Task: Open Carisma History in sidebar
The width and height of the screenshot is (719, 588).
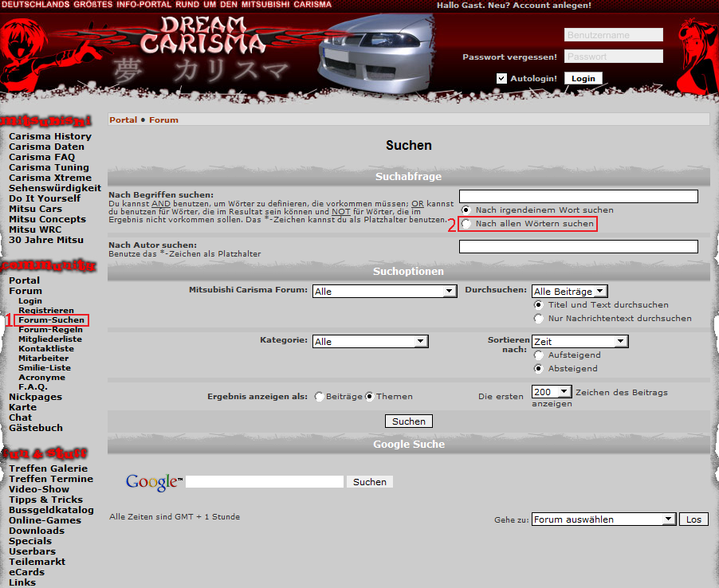Action: coord(50,136)
